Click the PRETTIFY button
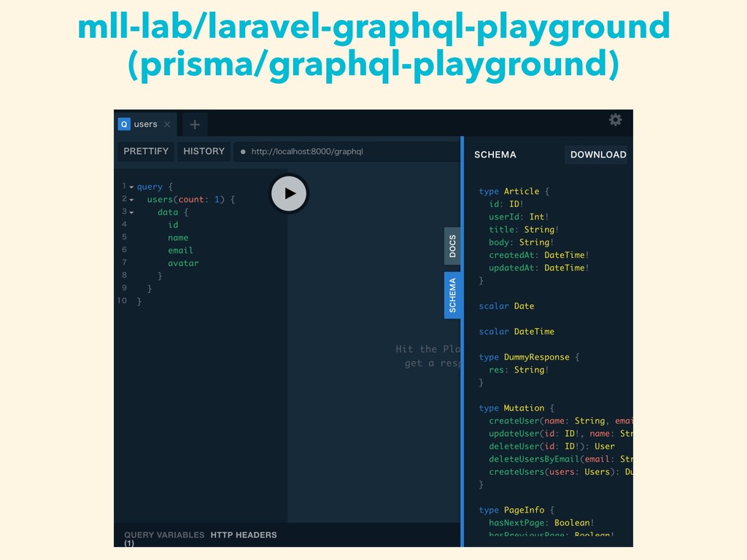The image size is (747, 560). 146,152
